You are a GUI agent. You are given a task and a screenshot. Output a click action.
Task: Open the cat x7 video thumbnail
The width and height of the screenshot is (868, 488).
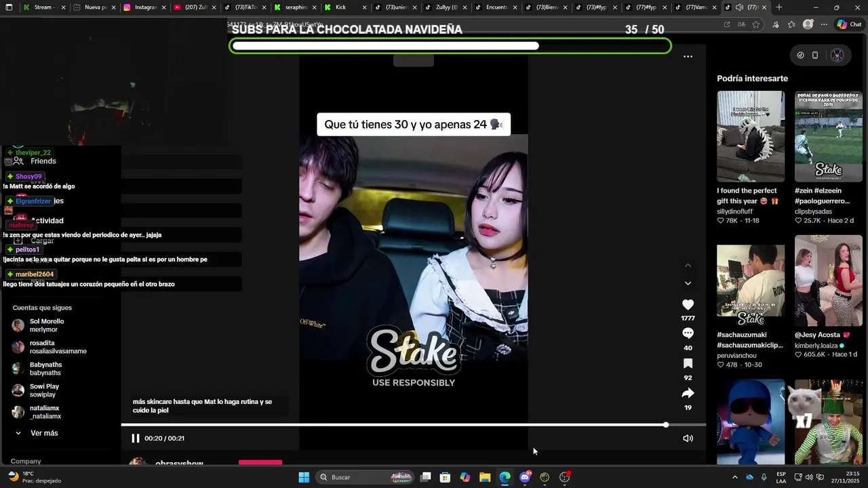[829, 422]
